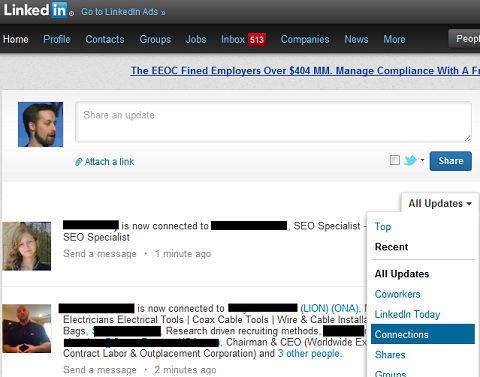Click the LinkedIn logo
Image resolution: width=480 pixels, height=377 pixels.
pyautogui.click(x=38, y=10)
